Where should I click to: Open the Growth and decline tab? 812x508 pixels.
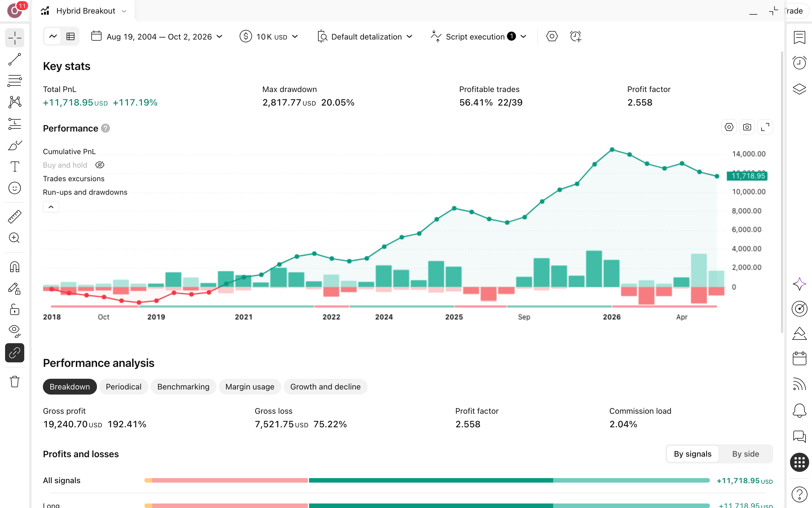(325, 387)
